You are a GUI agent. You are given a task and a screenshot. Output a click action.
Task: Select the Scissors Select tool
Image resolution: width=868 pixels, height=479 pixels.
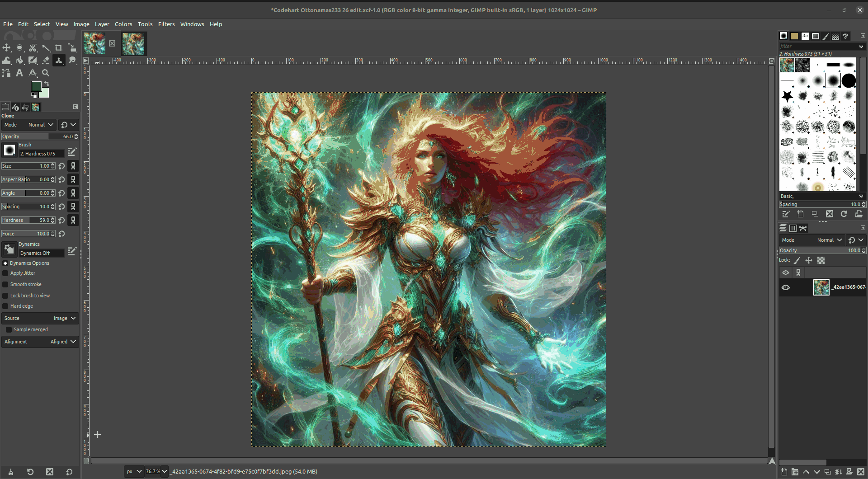(x=33, y=47)
